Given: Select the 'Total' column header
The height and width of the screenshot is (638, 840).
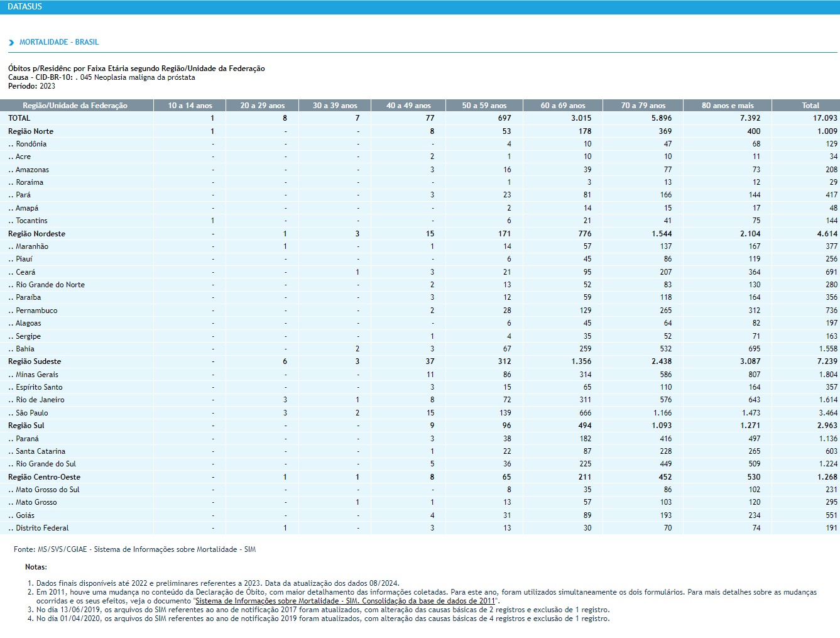Looking at the screenshot, I should pyautogui.click(x=810, y=106).
